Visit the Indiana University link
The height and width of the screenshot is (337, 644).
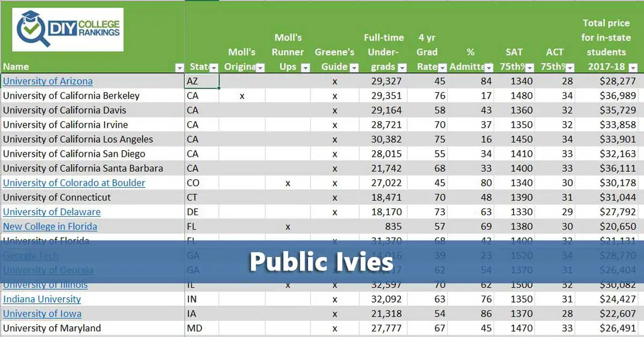click(x=41, y=299)
